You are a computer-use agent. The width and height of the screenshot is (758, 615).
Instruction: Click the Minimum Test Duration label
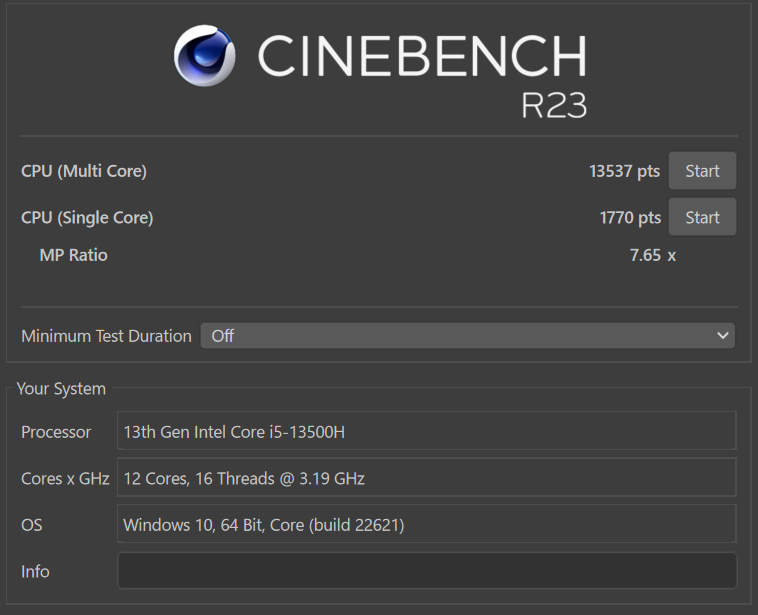pyautogui.click(x=106, y=336)
